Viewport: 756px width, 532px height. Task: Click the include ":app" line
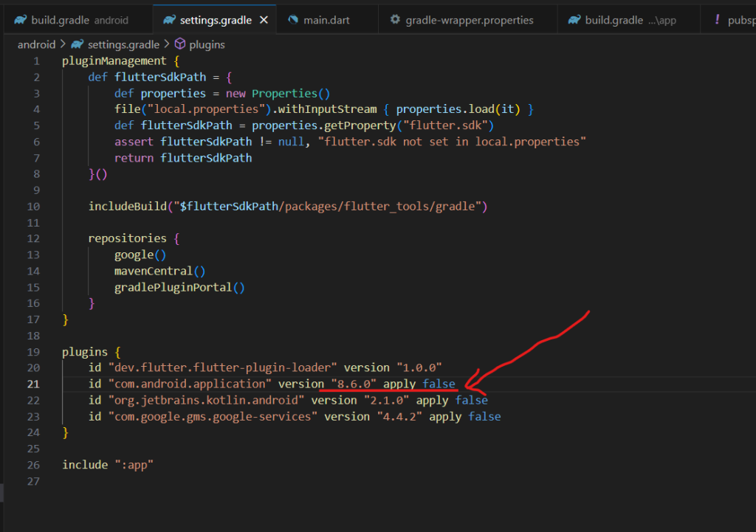point(107,465)
